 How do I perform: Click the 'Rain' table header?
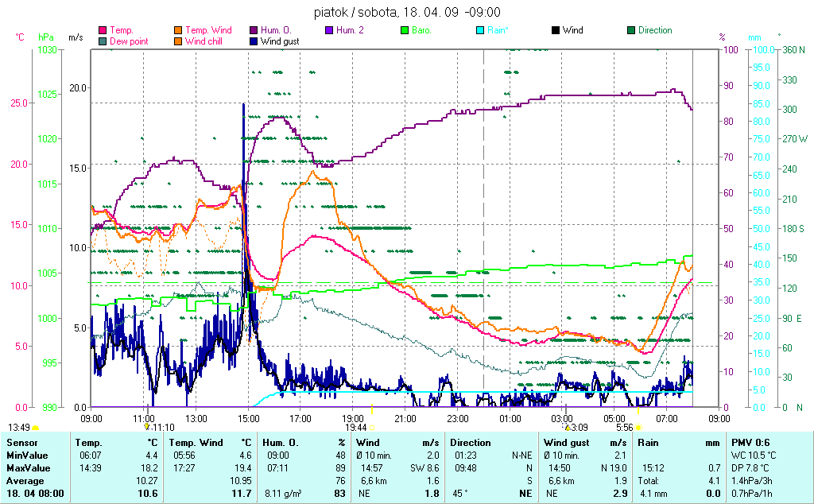(x=648, y=443)
